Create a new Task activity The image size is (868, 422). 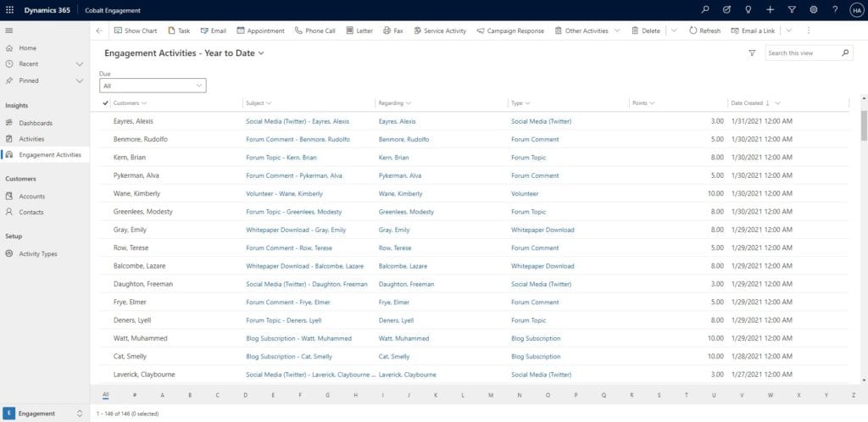(179, 31)
